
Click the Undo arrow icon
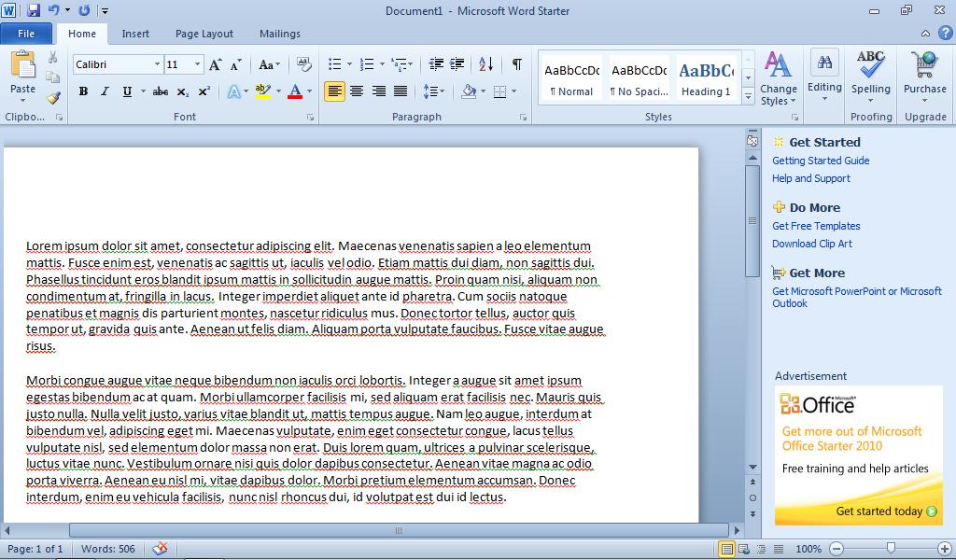pyautogui.click(x=53, y=10)
